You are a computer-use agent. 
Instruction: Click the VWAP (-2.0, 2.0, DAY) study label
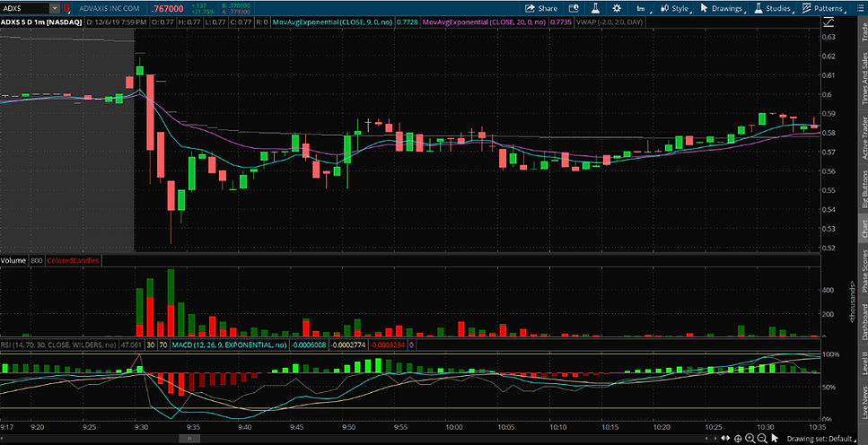click(610, 22)
